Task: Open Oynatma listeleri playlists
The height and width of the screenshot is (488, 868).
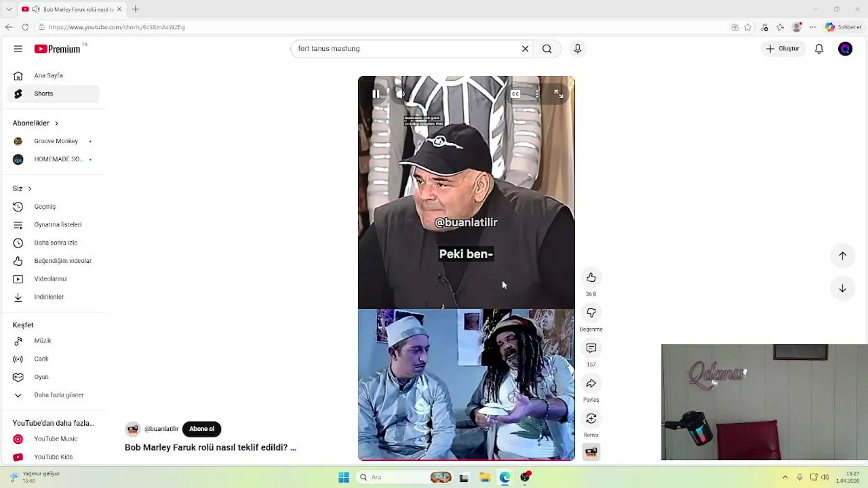Action: 53,224
